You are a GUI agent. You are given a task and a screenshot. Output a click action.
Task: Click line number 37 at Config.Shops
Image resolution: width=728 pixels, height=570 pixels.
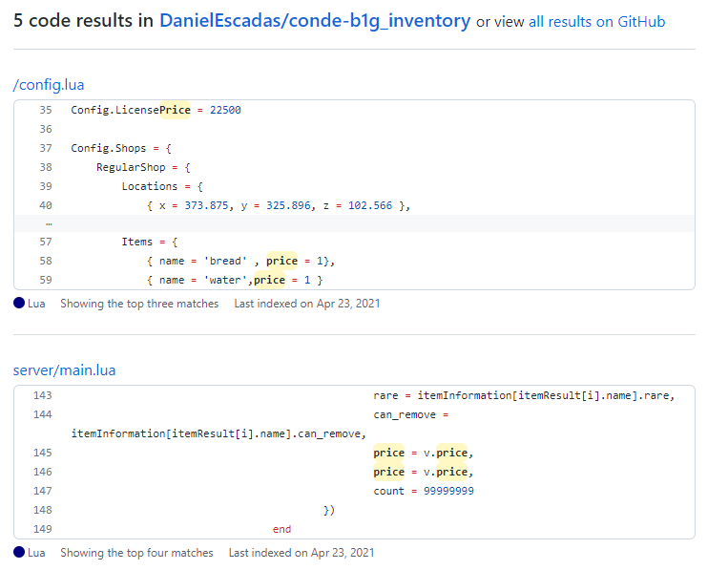point(46,148)
